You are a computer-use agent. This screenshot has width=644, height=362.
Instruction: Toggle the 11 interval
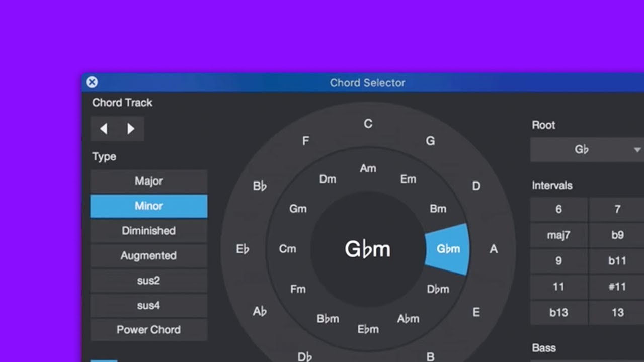coord(558,287)
